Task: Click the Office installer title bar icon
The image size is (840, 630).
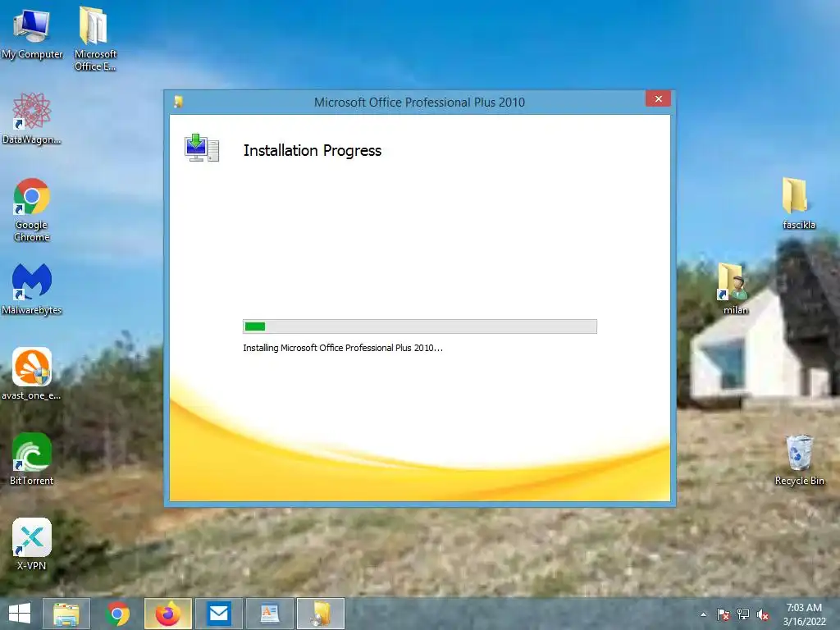Action: [x=178, y=102]
